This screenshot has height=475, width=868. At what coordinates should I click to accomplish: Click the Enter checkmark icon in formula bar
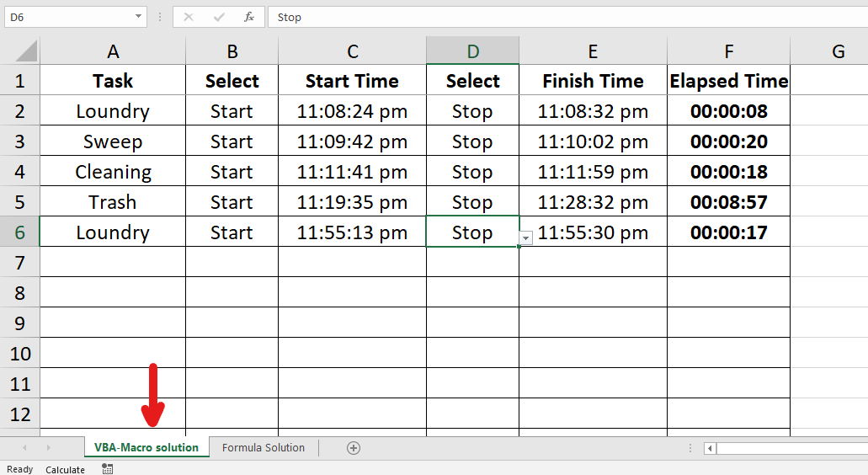coord(219,17)
